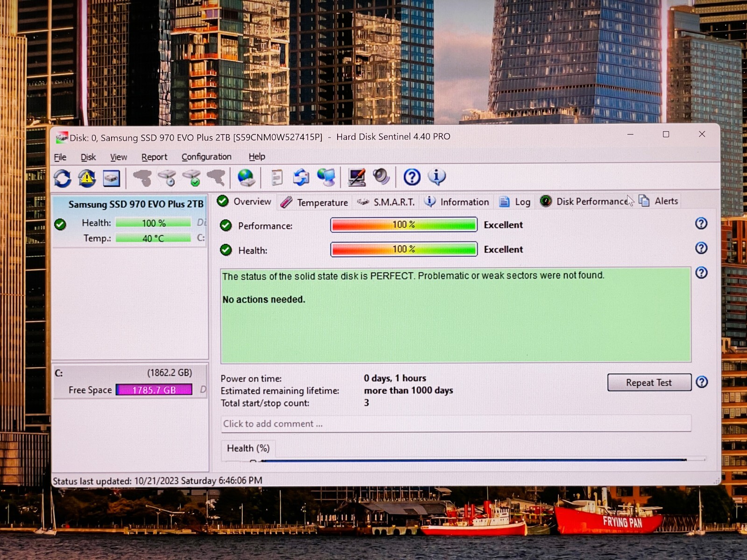Open the yellow warning alerts toolbar icon
This screenshot has height=560, width=747.
[87, 178]
